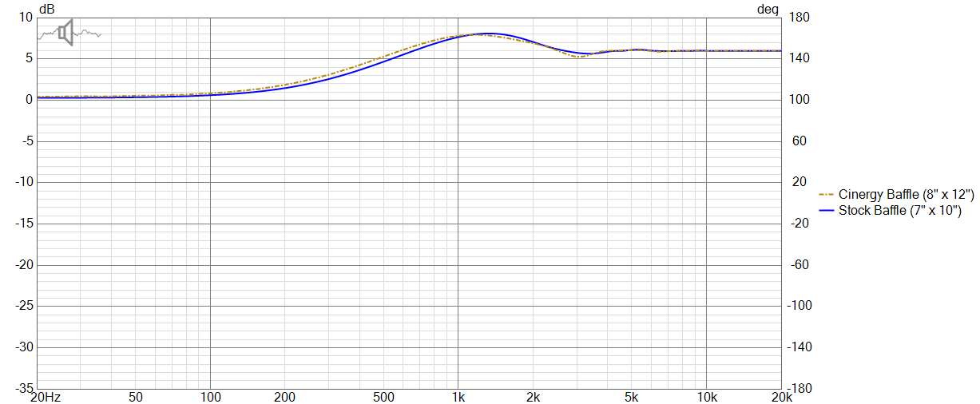The height and width of the screenshot is (404, 980).
Task: Click the solid blue Stock legend line
Action: click(x=827, y=210)
